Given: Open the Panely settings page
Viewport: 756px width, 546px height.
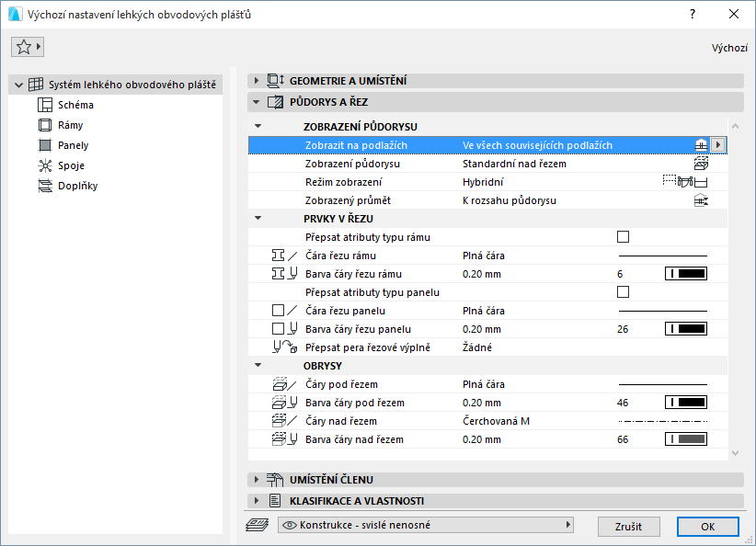Looking at the screenshot, I should [74, 145].
